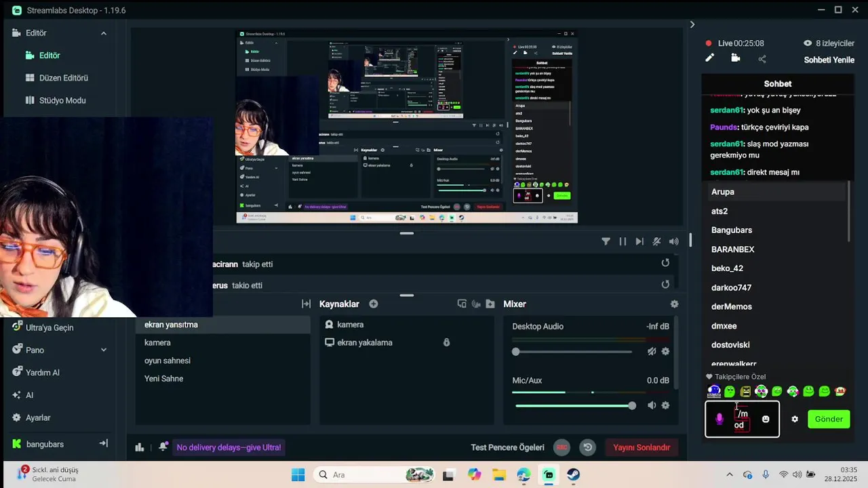Select the ekran yansıtma scene
Screen dimensions: 868x488
pos(222,325)
